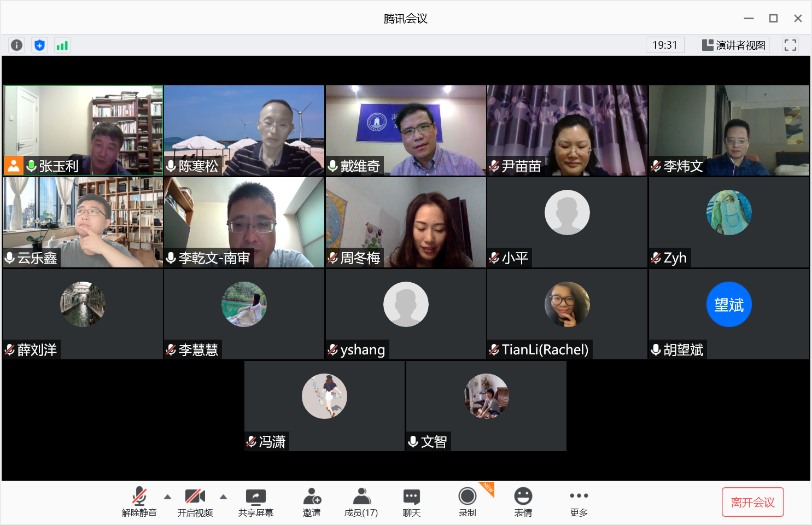Select 戴维奇 video tile
Image resolution: width=812 pixels, height=525 pixels.
[x=406, y=130]
